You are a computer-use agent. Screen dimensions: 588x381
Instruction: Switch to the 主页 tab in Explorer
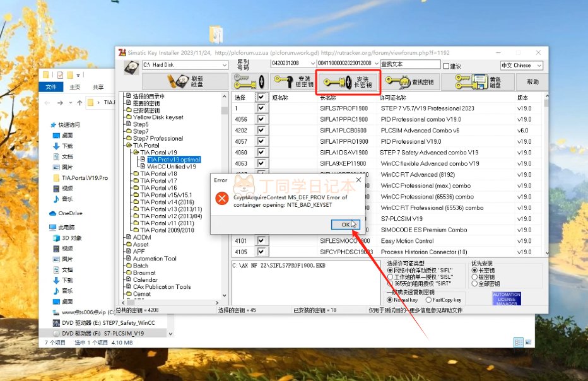click(74, 87)
